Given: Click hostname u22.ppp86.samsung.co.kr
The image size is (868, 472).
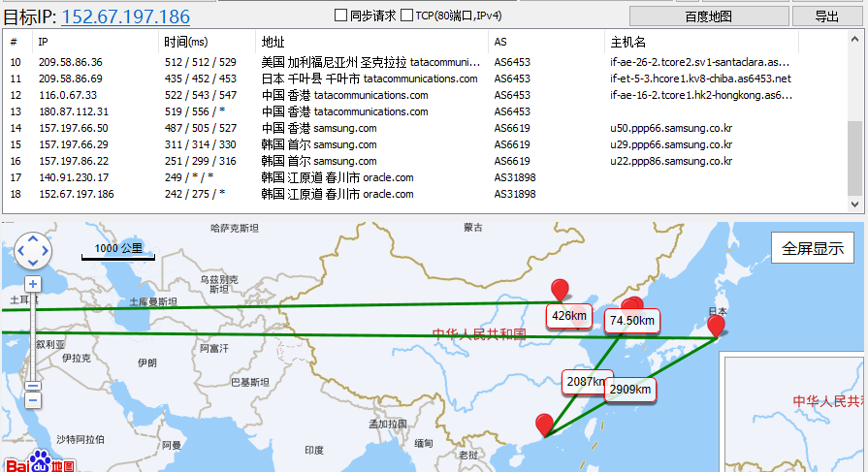Looking at the screenshot, I should coord(671,161).
